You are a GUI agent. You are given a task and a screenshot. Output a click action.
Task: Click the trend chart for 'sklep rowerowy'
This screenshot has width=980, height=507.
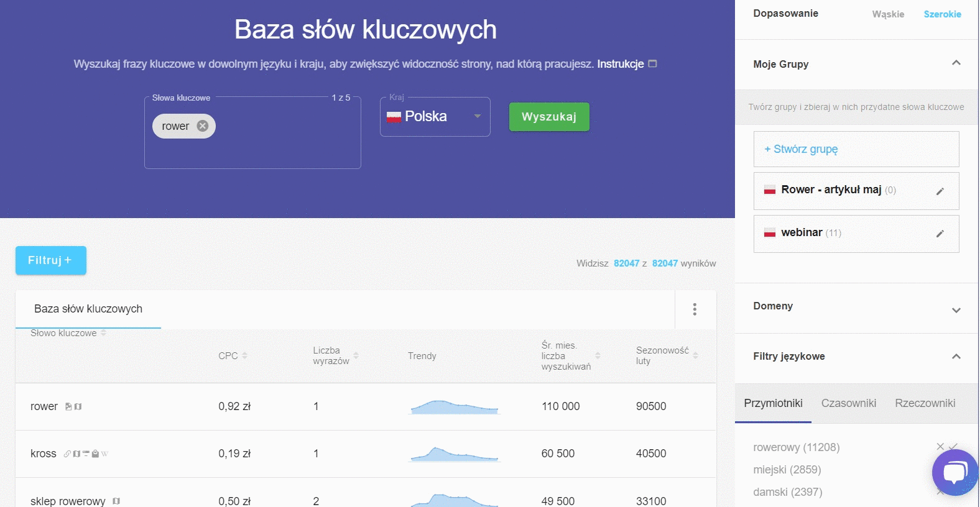pos(454,500)
